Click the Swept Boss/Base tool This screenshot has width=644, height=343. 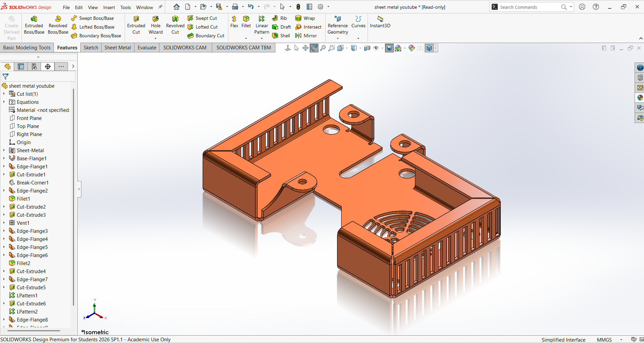92,18
